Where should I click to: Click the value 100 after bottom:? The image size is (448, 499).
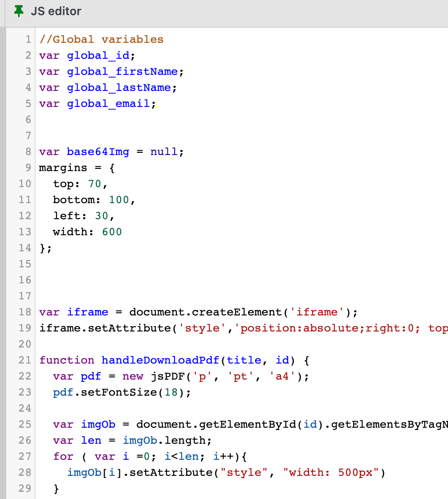click(x=119, y=200)
